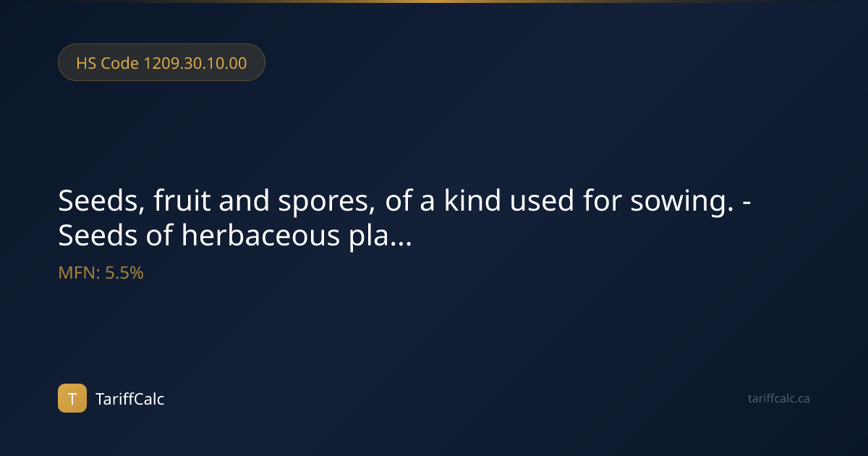Click the 'MFN' abbreviation text
The width and height of the screenshot is (868, 456).
tap(77, 273)
